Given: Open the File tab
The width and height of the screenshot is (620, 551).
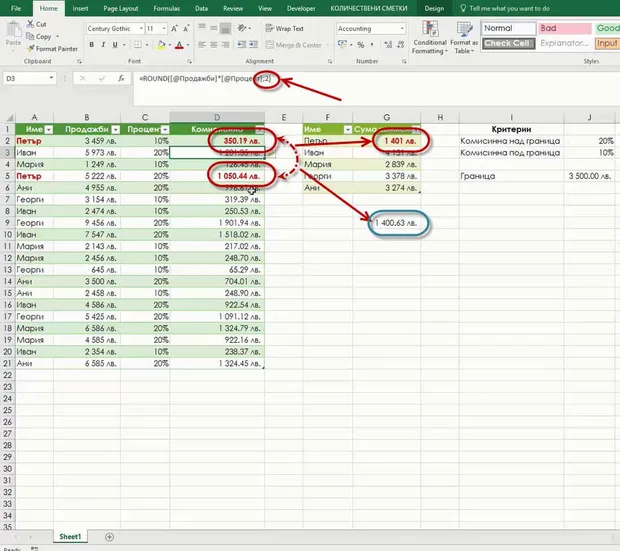Looking at the screenshot, I should [16, 8].
